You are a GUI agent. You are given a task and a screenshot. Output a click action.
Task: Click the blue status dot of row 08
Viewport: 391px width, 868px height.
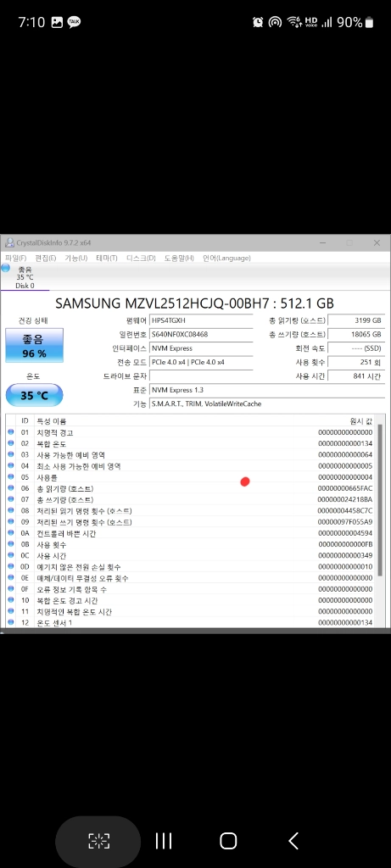pyautogui.click(x=11, y=510)
